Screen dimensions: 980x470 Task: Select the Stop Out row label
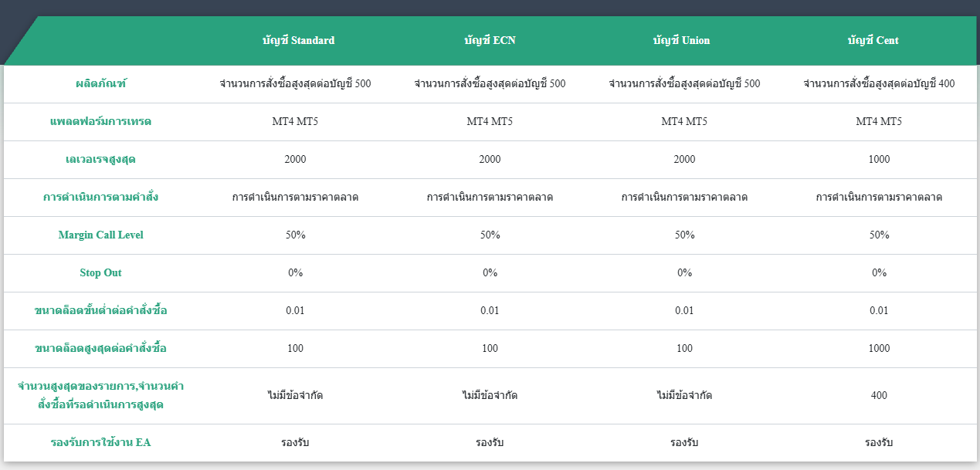pyautogui.click(x=100, y=272)
